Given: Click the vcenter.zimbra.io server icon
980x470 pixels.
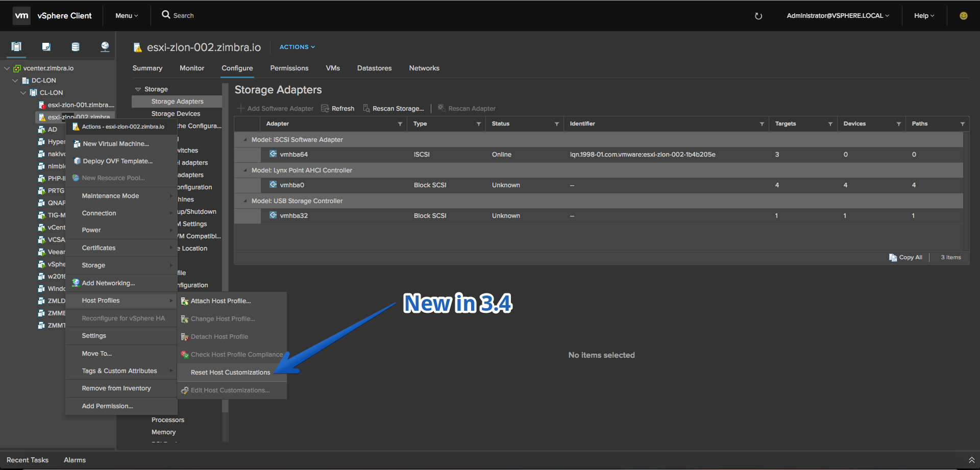Looking at the screenshot, I should click(x=17, y=68).
